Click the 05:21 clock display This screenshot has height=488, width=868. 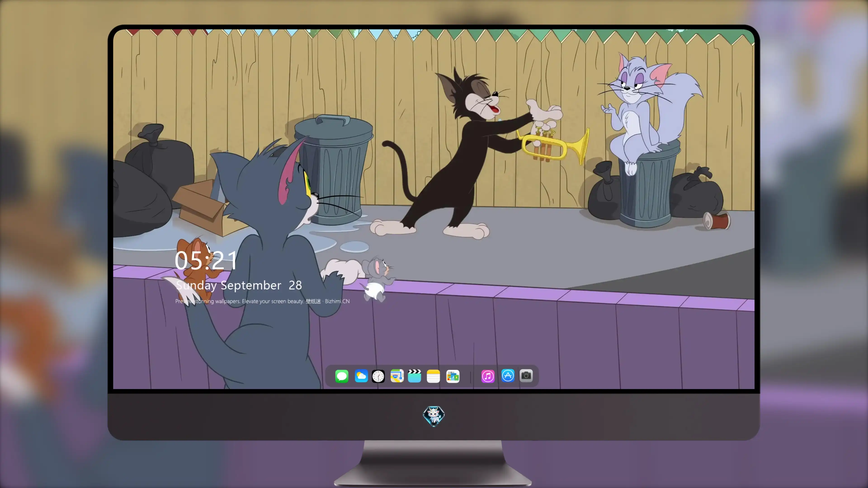click(206, 260)
